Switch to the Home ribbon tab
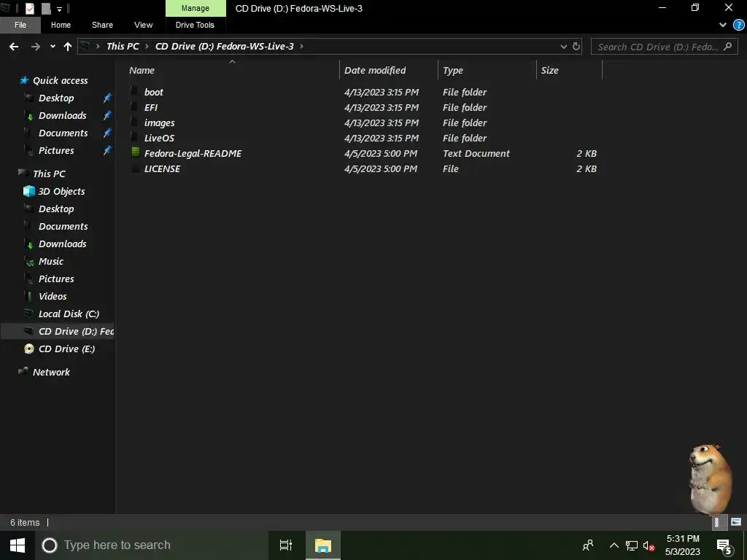The height and width of the screenshot is (560, 747). pyautogui.click(x=61, y=25)
